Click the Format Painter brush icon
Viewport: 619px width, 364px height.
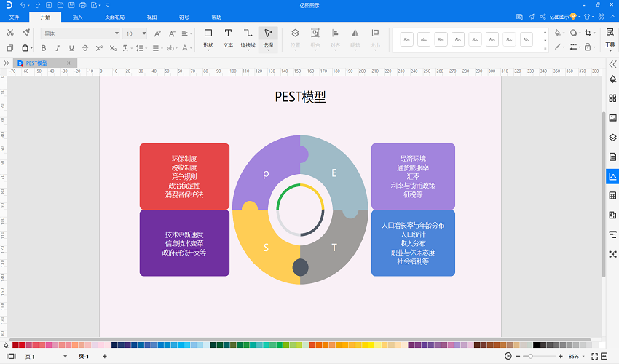click(x=26, y=33)
